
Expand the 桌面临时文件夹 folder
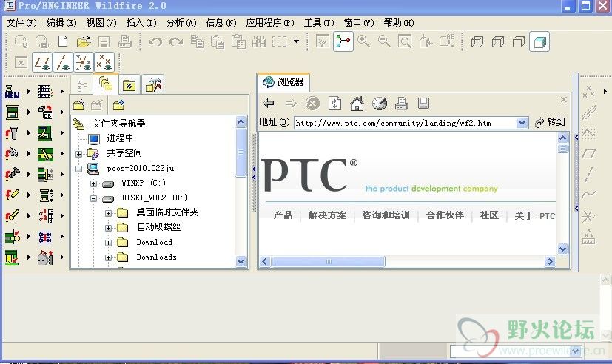[109, 213]
